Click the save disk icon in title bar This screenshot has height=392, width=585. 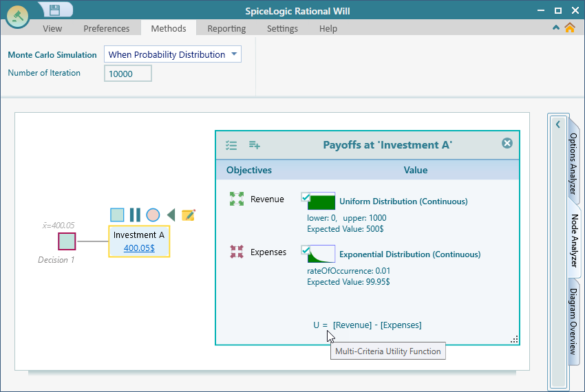[x=54, y=10]
